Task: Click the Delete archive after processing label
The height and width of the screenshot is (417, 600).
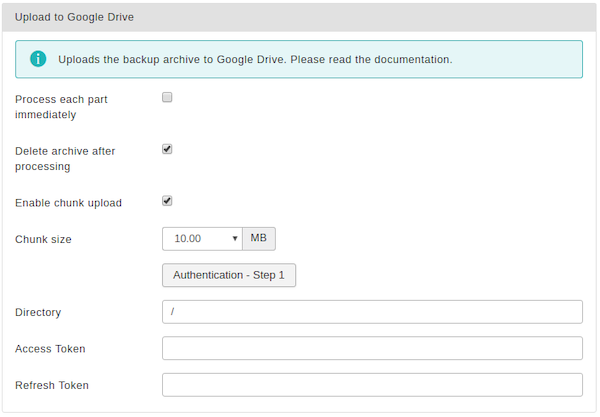Action: [x=65, y=159]
